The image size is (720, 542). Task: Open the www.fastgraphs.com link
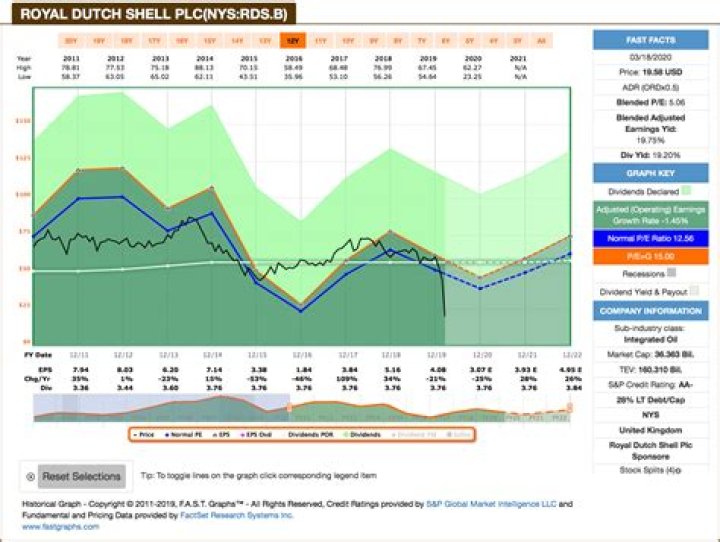coord(61,527)
